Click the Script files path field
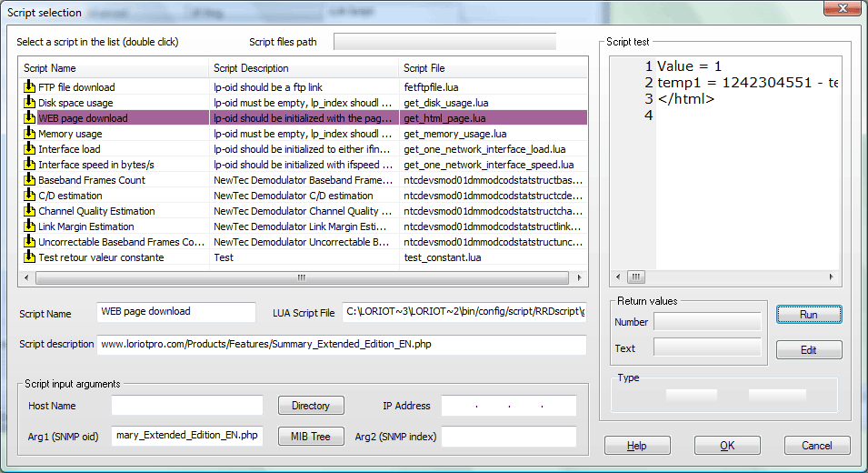868x473 pixels. [x=444, y=42]
